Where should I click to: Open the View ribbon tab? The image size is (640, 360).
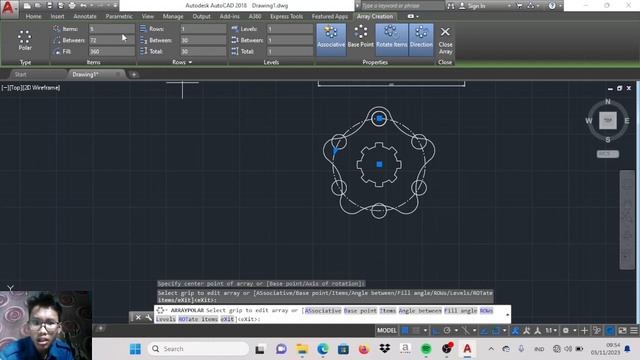(x=147, y=16)
